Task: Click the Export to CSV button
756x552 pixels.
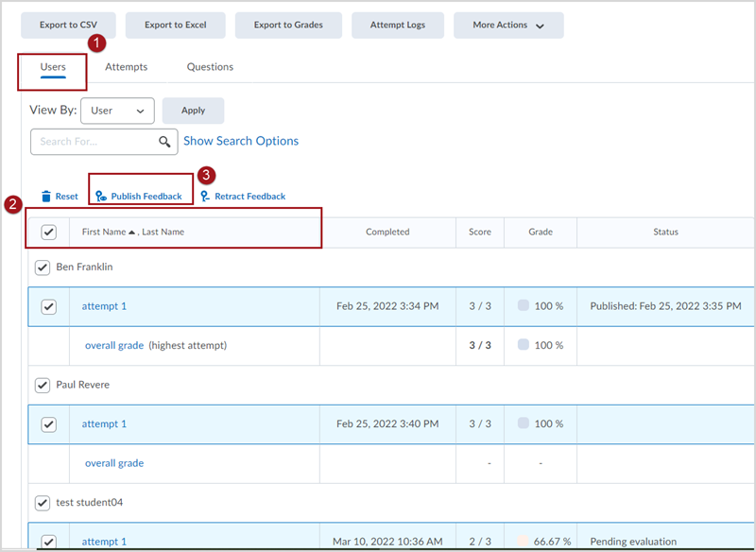Action: pos(68,26)
